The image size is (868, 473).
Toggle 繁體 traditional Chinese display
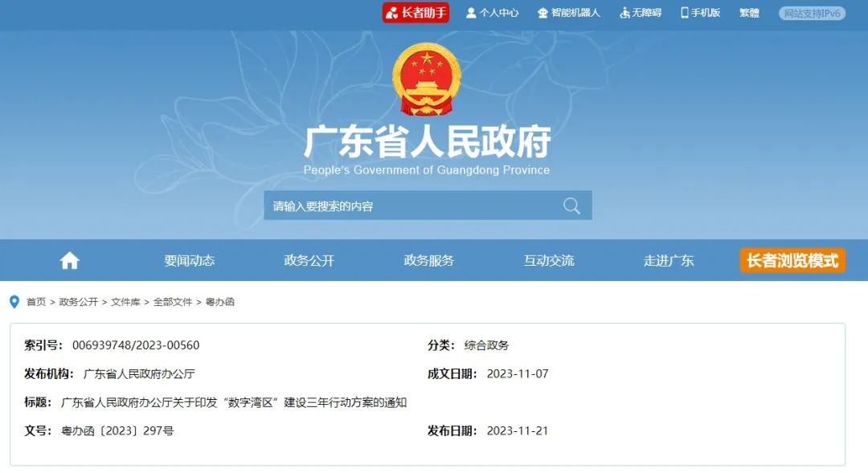click(749, 13)
